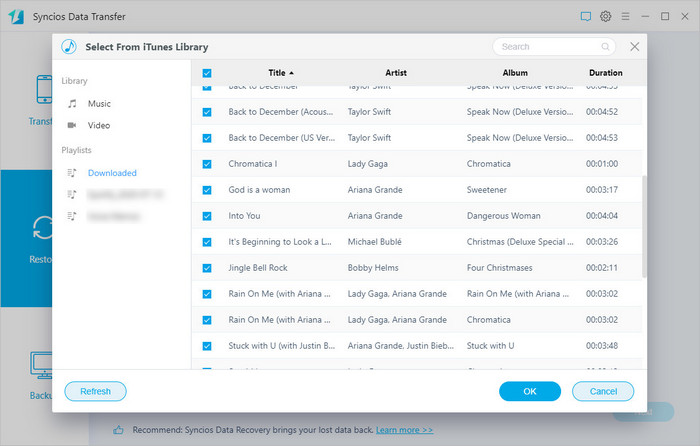Click the third blurred playlist icon

coord(72,216)
